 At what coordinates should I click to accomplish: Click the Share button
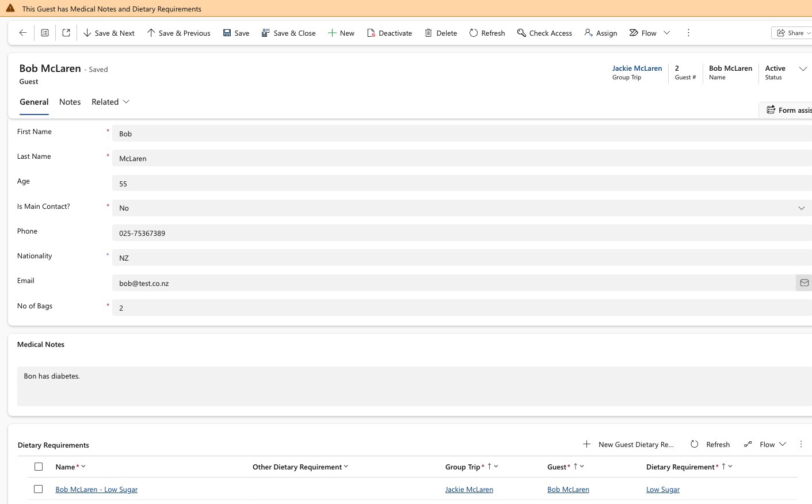[x=791, y=33]
